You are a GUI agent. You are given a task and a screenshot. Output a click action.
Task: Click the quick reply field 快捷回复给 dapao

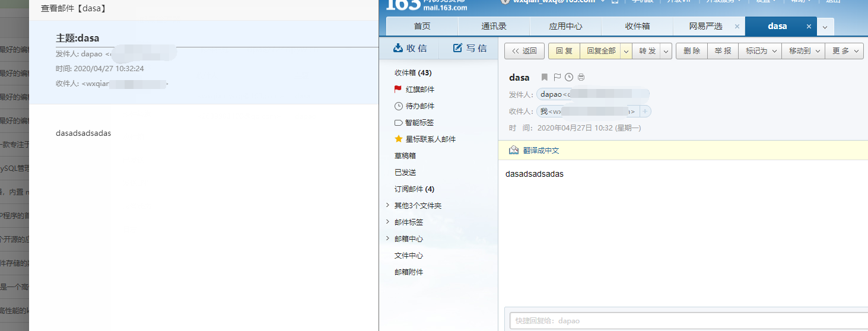click(x=688, y=320)
